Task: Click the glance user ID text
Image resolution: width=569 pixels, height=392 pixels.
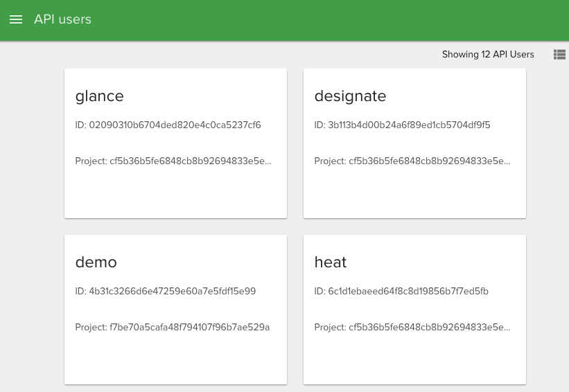Action: [168, 125]
